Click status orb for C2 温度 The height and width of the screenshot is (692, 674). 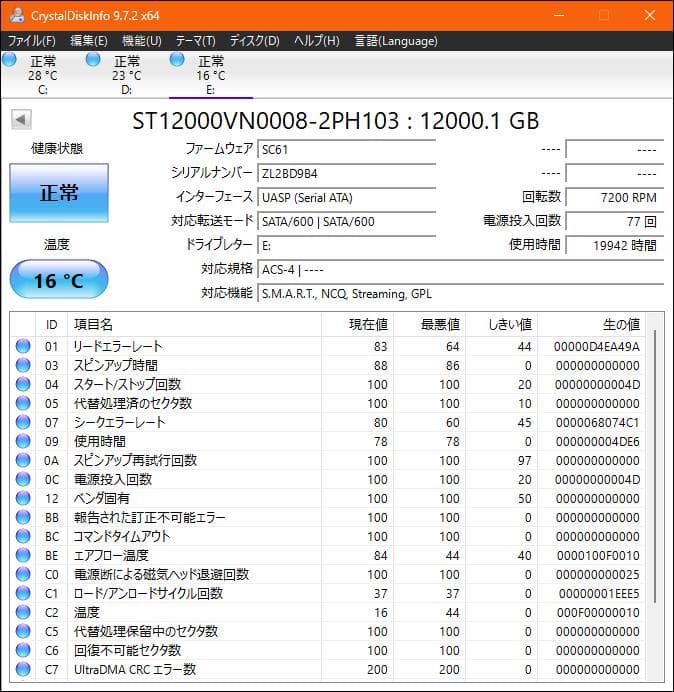pyautogui.click(x=23, y=612)
